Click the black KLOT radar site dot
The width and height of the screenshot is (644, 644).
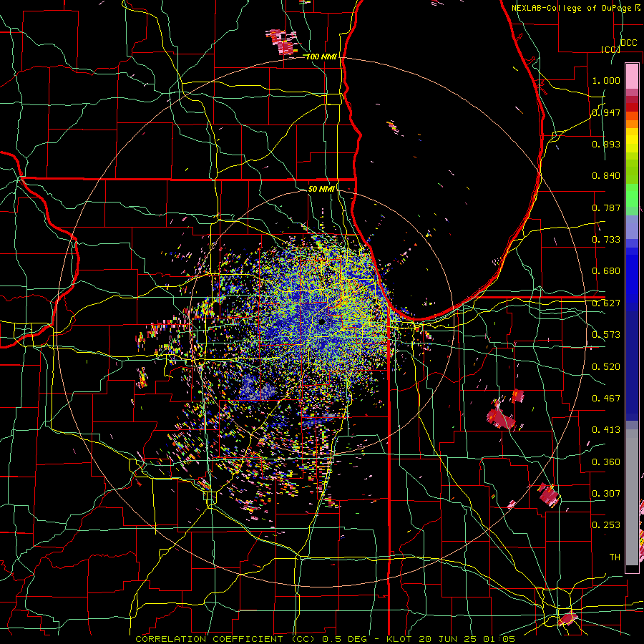click(322, 322)
